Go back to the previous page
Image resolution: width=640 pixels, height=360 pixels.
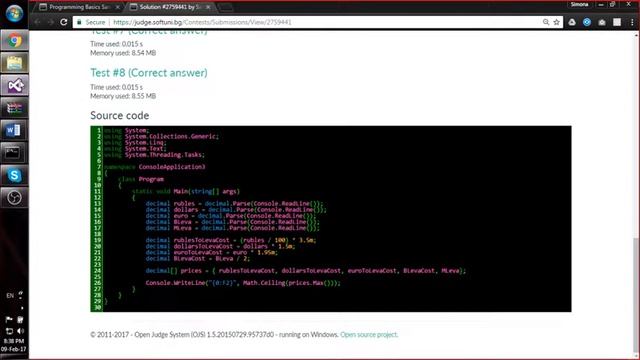pos(37,22)
